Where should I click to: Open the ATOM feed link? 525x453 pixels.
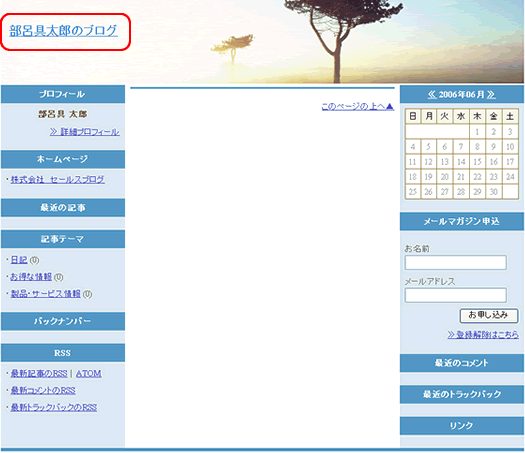pyautogui.click(x=88, y=373)
